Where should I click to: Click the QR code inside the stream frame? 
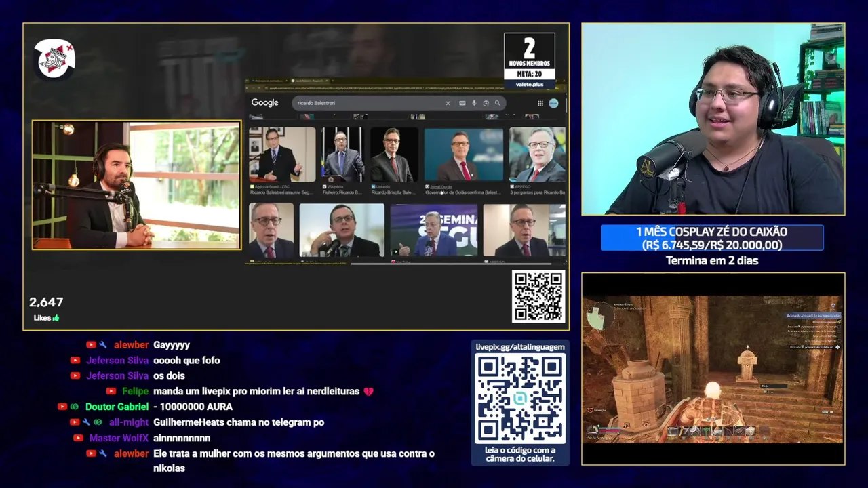coord(538,297)
